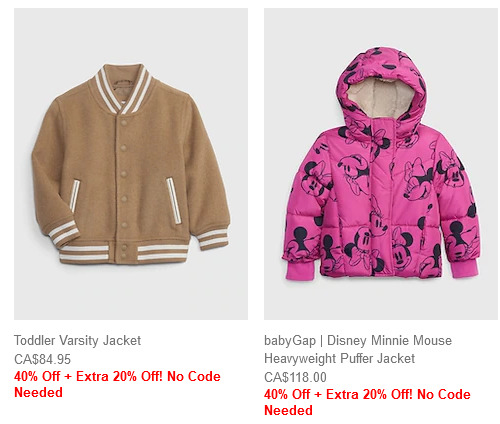Click the words Heavyweight Puffer Jacket
The image size is (500, 424).
[339, 358]
